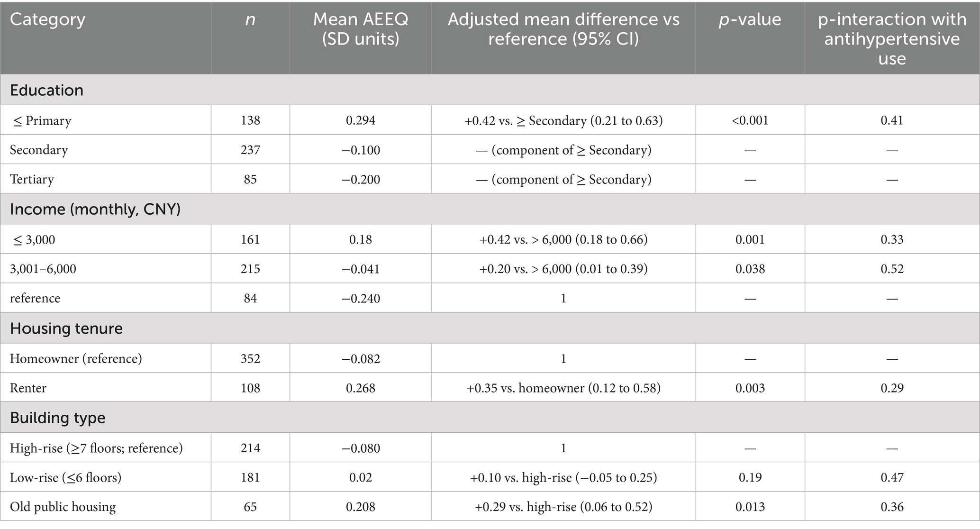Click the Renter row label
This screenshot has height=529, width=980.
(x=28, y=388)
